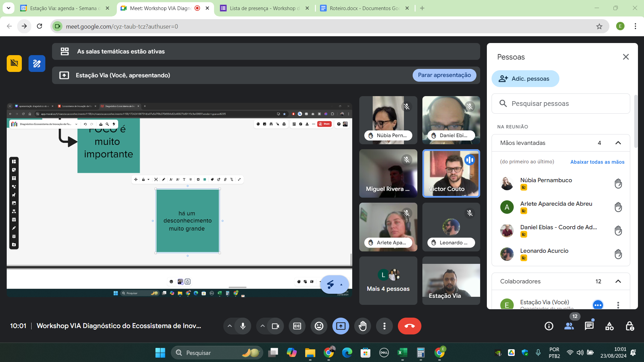The width and height of the screenshot is (644, 362).
Task: Toggle the camera on or off
Action: point(275,326)
